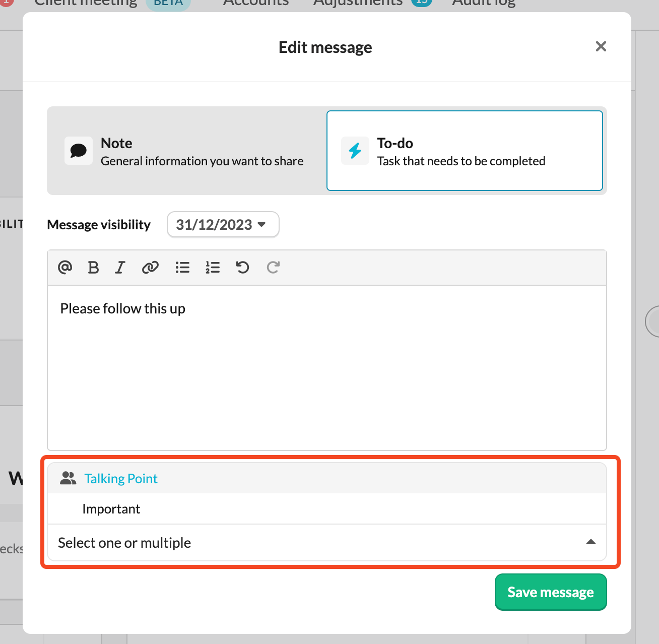Select the Note message type
The height and width of the screenshot is (644, 659).
[x=186, y=151]
